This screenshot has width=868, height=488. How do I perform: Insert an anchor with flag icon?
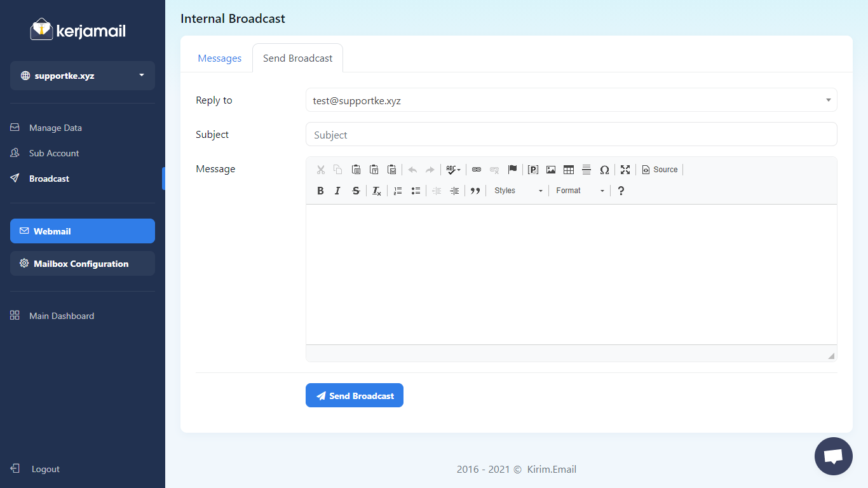(x=512, y=170)
